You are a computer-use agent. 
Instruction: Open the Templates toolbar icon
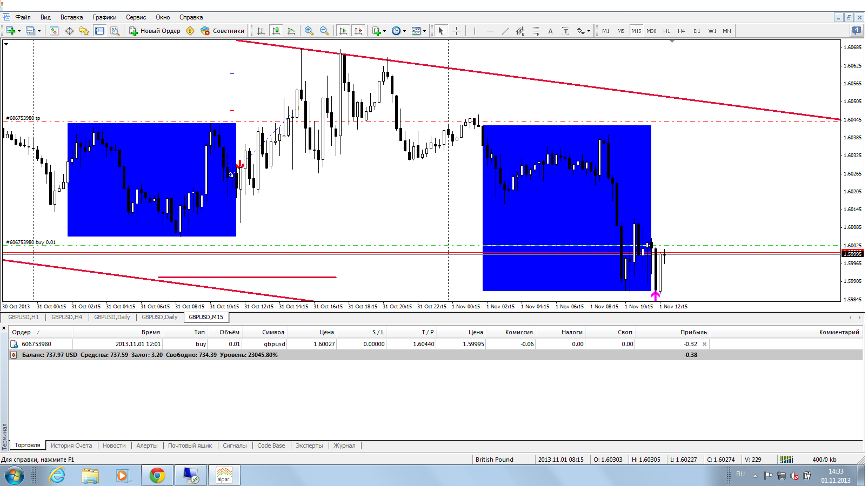click(416, 31)
